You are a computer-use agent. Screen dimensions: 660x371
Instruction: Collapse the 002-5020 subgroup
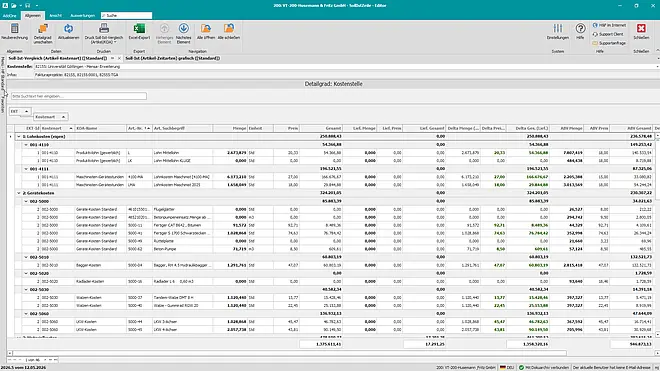coord(26,273)
